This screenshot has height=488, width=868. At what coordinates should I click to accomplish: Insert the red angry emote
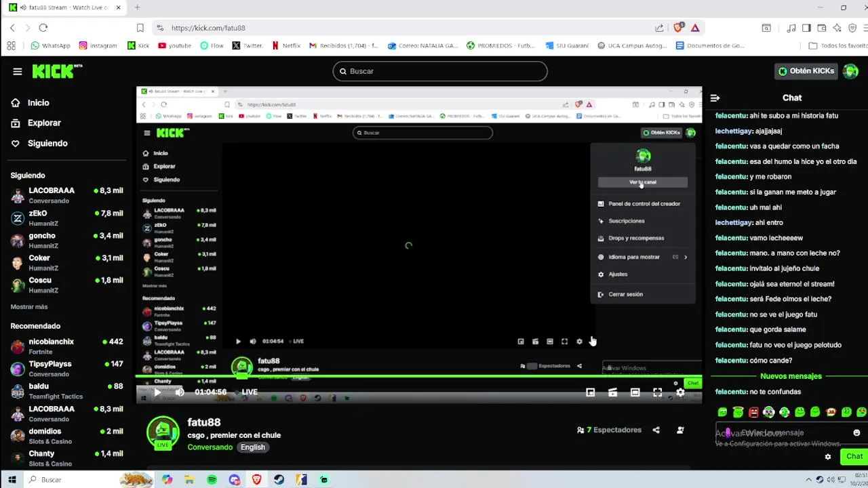(753, 412)
